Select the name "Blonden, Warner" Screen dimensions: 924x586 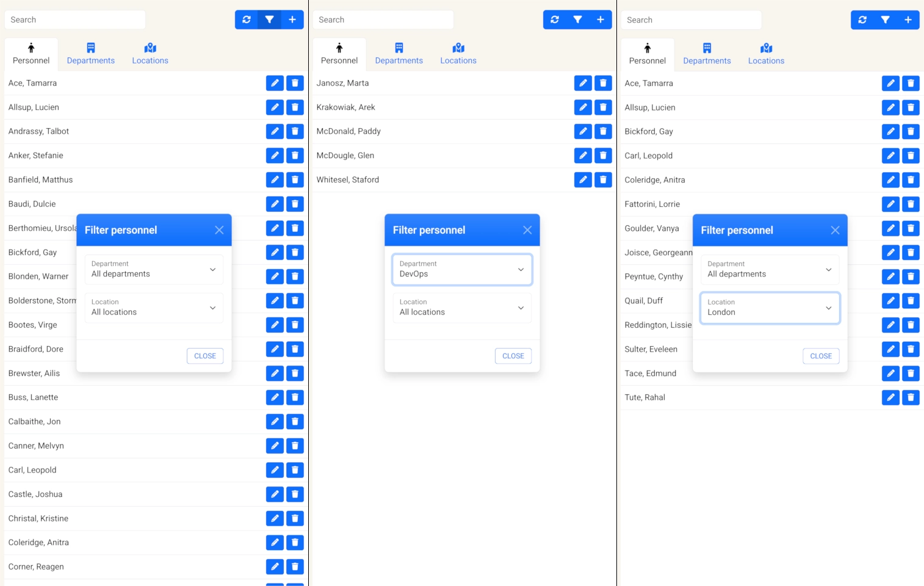tap(38, 277)
